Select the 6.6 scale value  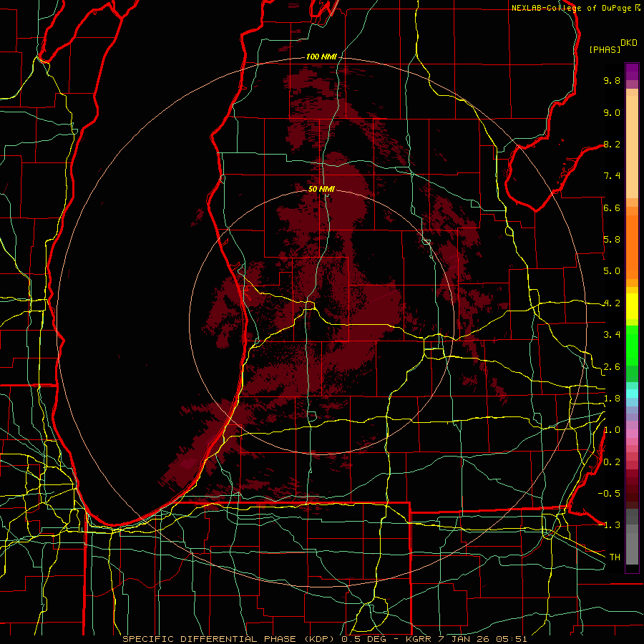(x=612, y=208)
